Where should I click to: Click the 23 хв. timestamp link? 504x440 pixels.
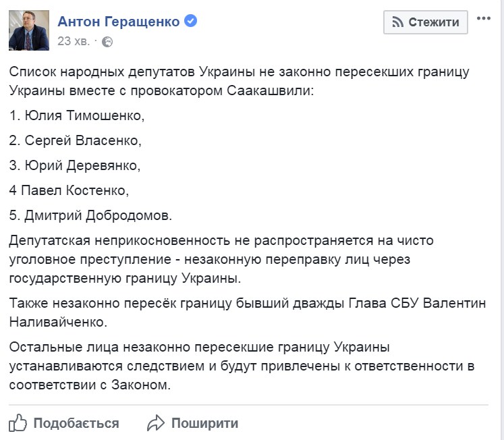click(x=74, y=41)
